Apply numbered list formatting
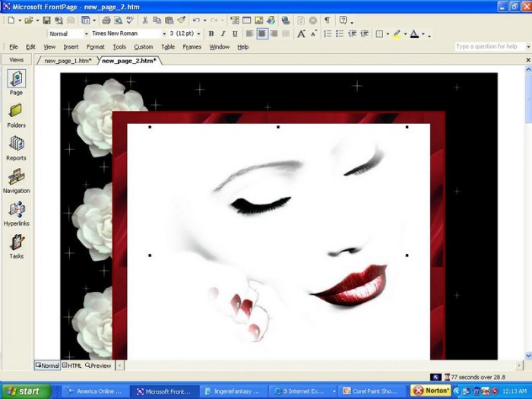Viewport: 532px width, 399px height. 328,33
